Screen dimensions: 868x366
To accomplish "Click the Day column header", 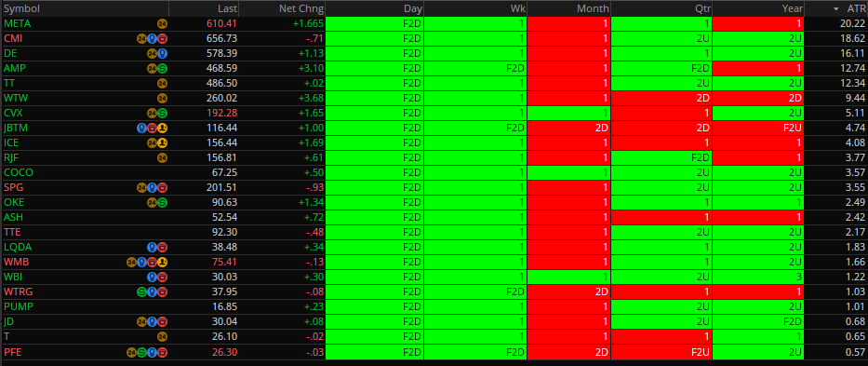I will pos(375,9).
